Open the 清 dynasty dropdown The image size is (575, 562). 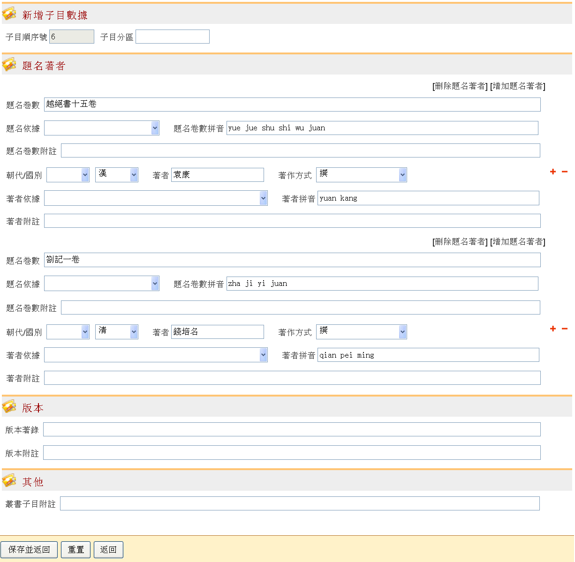(x=117, y=331)
